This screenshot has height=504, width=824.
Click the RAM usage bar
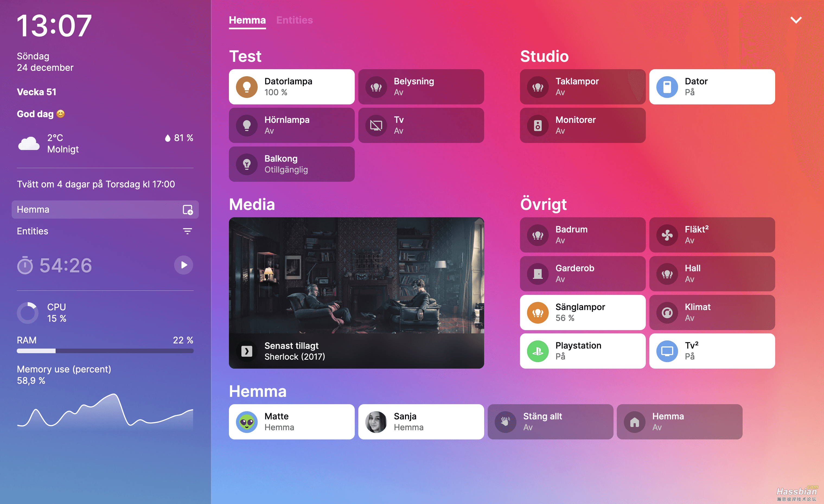coord(105,351)
